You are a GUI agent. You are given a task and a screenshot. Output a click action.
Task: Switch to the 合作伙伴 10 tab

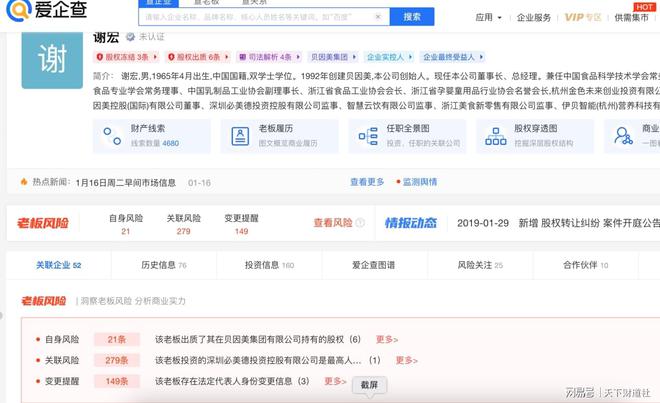585,265
